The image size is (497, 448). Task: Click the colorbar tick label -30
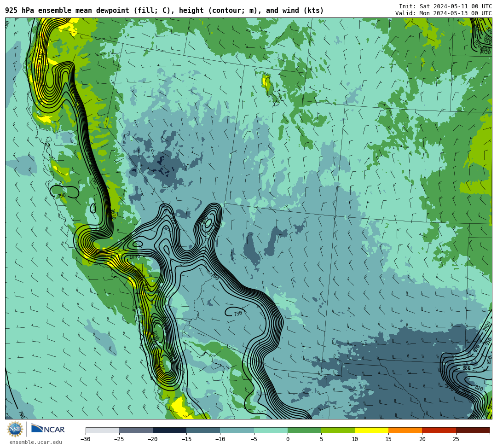click(x=86, y=439)
